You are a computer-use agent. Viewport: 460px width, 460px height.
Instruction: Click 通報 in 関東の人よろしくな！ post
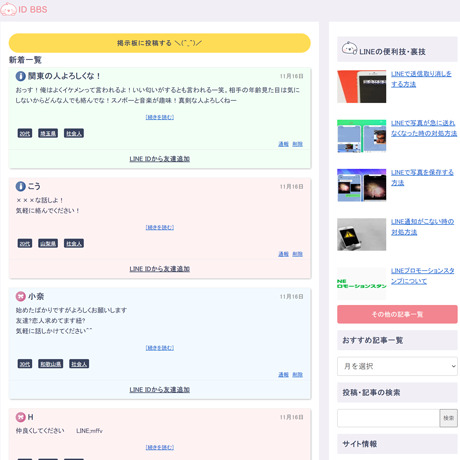pos(283,144)
